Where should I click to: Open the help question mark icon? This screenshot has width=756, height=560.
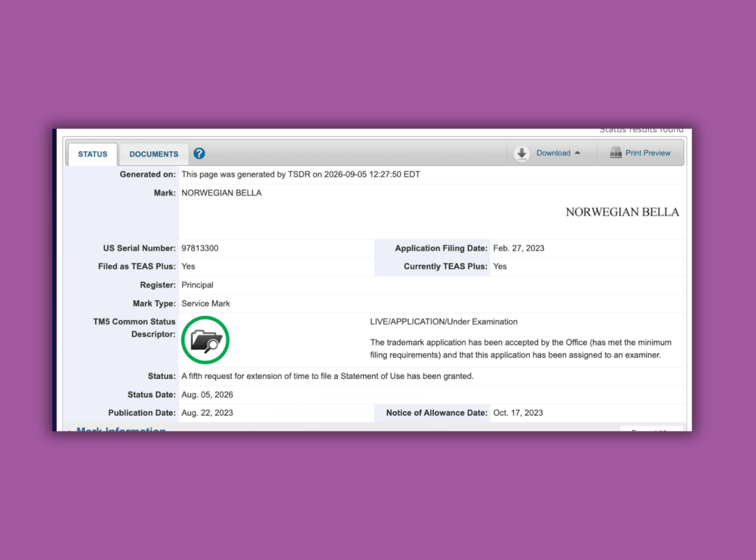click(x=199, y=154)
